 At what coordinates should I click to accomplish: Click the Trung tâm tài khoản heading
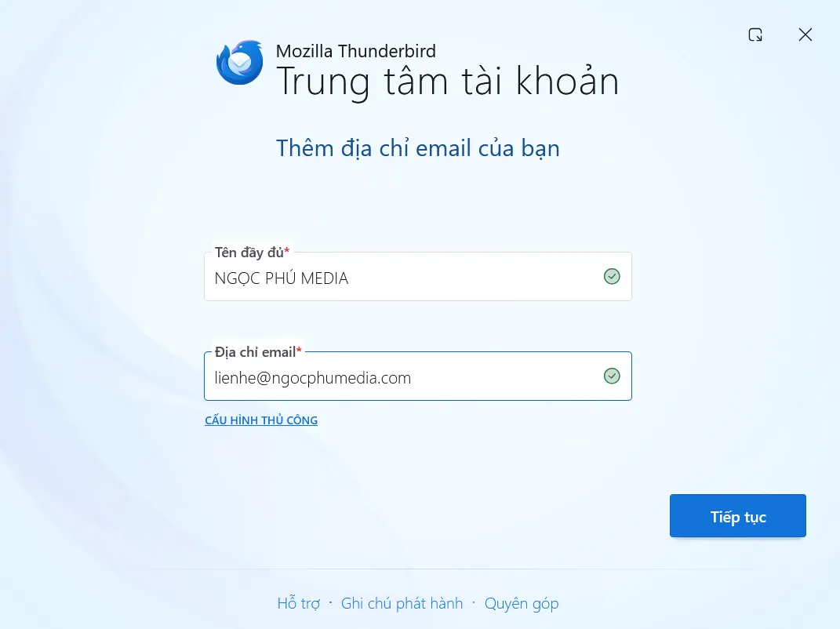(x=447, y=82)
